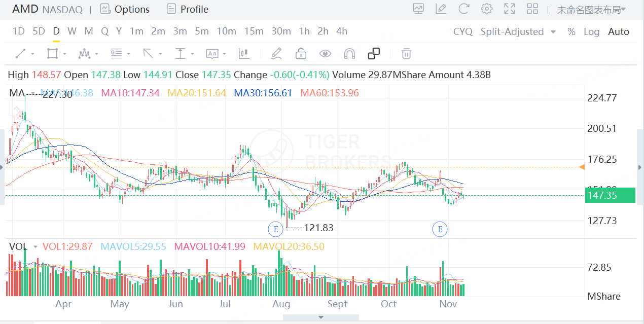Click the MA30:156.61 indicator label
644x324 pixels.
pyautogui.click(x=263, y=93)
